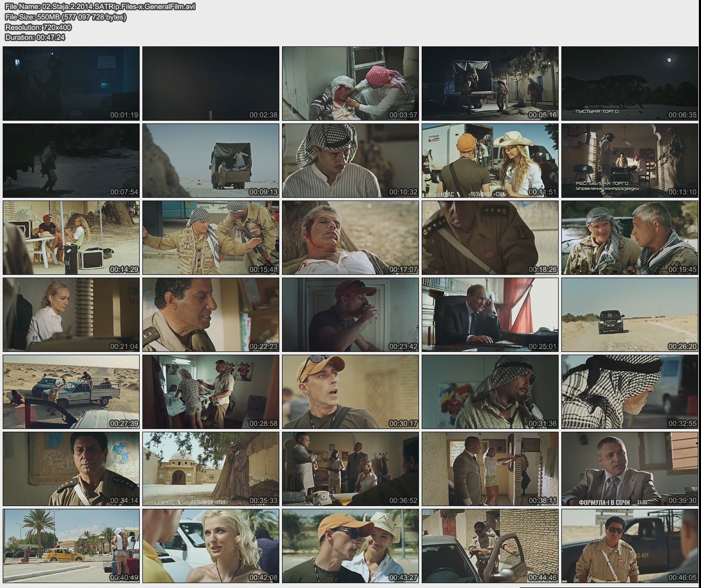The height and width of the screenshot is (588, 701).
Task: Click the thumbnail timestamped 00:03:57
Action: point(350,84)
